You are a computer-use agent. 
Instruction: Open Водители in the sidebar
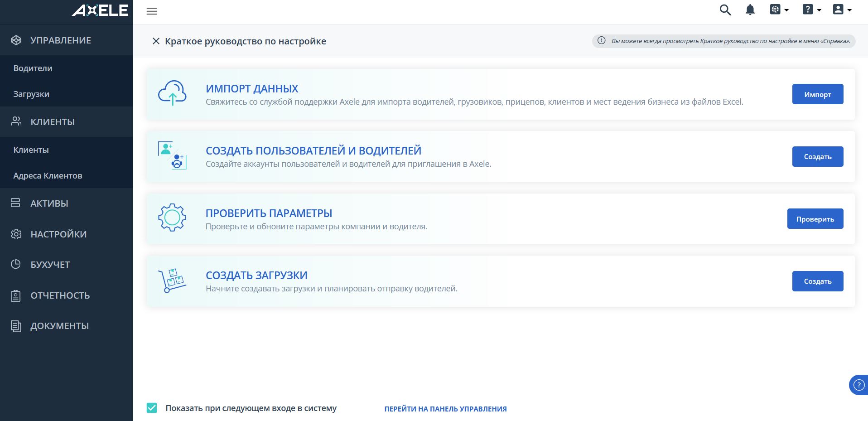point(67,68)
